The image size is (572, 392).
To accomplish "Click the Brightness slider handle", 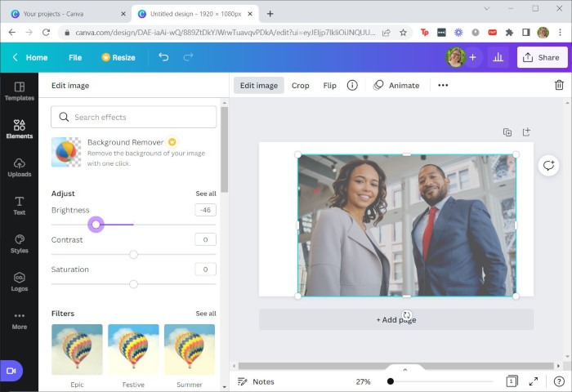I will 96,225.
